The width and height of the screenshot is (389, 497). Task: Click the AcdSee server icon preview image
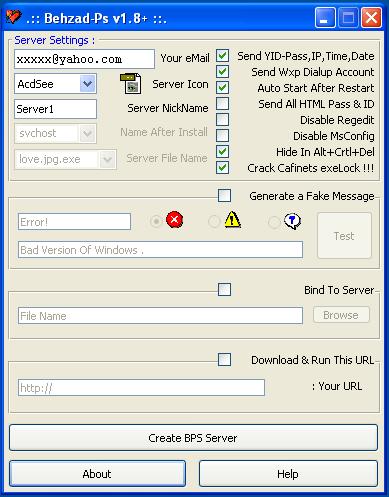131,83
